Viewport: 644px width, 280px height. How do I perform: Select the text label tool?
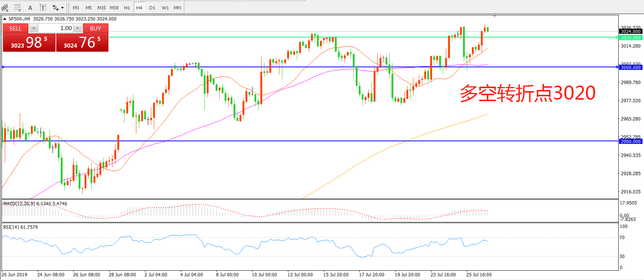coord(43,7)
